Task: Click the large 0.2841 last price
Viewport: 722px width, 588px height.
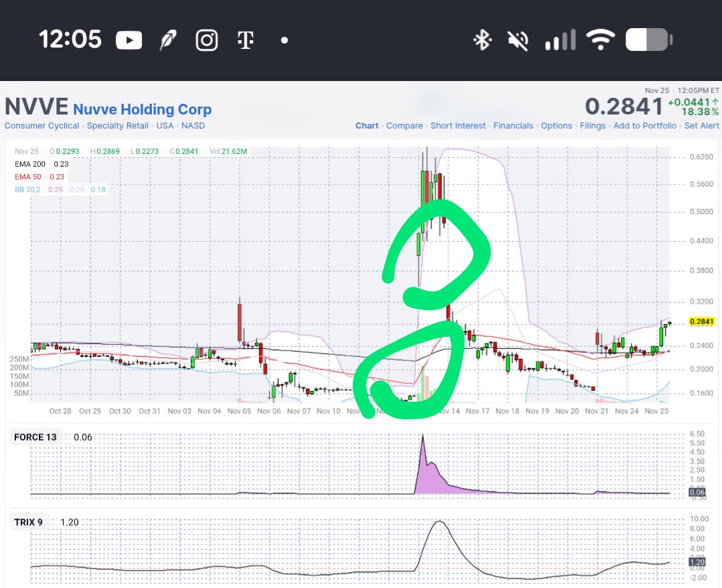Action: (x=624, y=107)
